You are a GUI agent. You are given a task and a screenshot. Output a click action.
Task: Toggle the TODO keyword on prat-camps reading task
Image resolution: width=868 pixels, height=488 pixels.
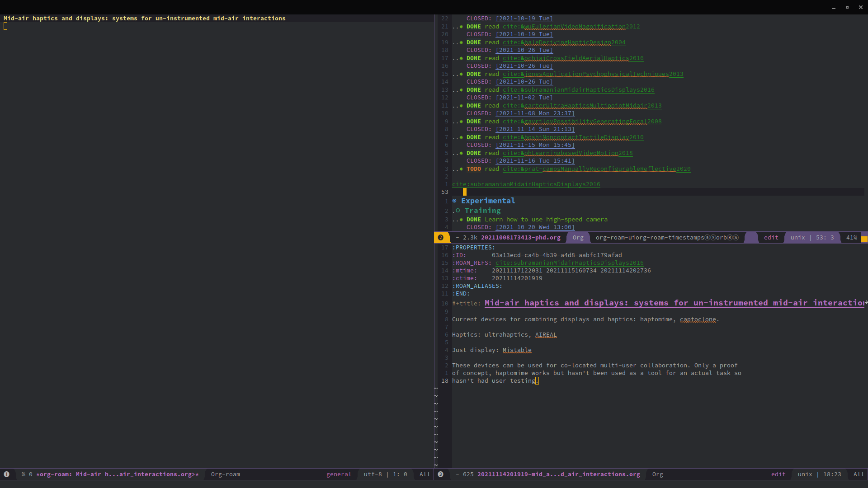pos(474,169)
